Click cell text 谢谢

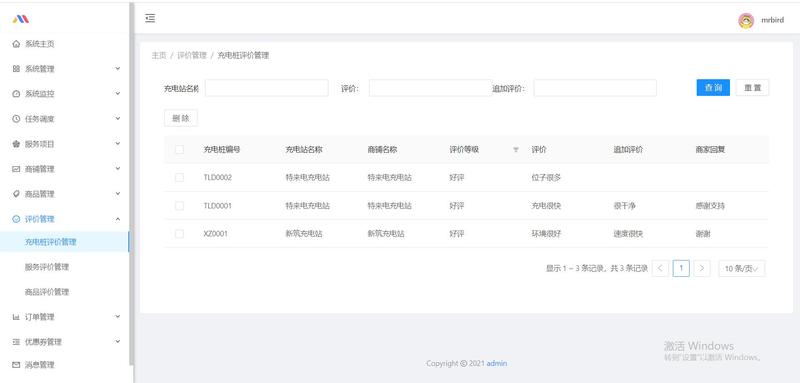tap(703, 234)
